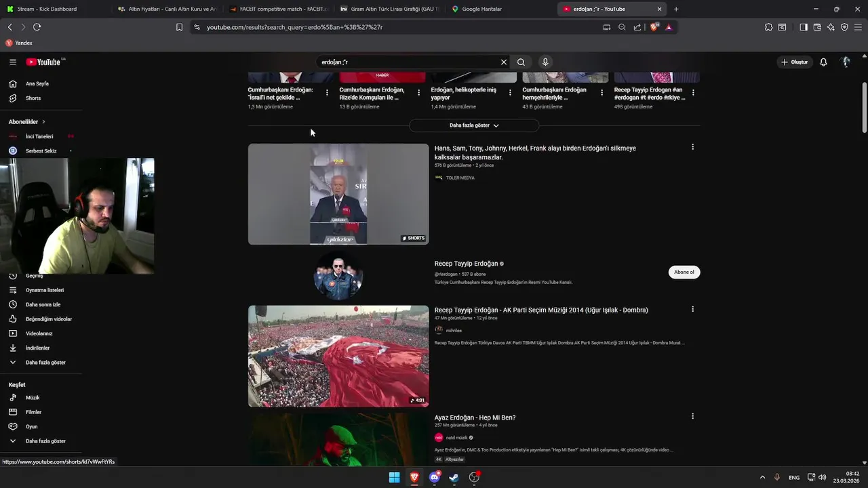Open the Brave VPN shield icon
Viewport: 868px width, 488px height.
click(x=844, y=27)
